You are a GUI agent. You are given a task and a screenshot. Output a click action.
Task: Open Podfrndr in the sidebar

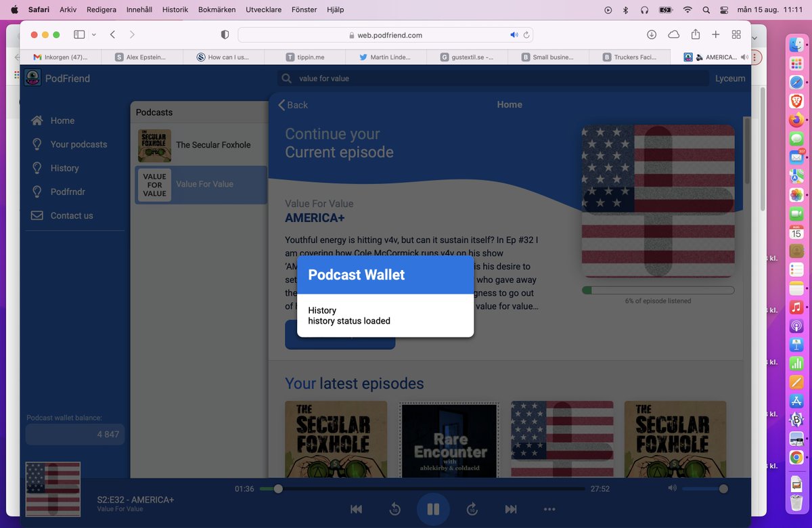pos(58,192)
